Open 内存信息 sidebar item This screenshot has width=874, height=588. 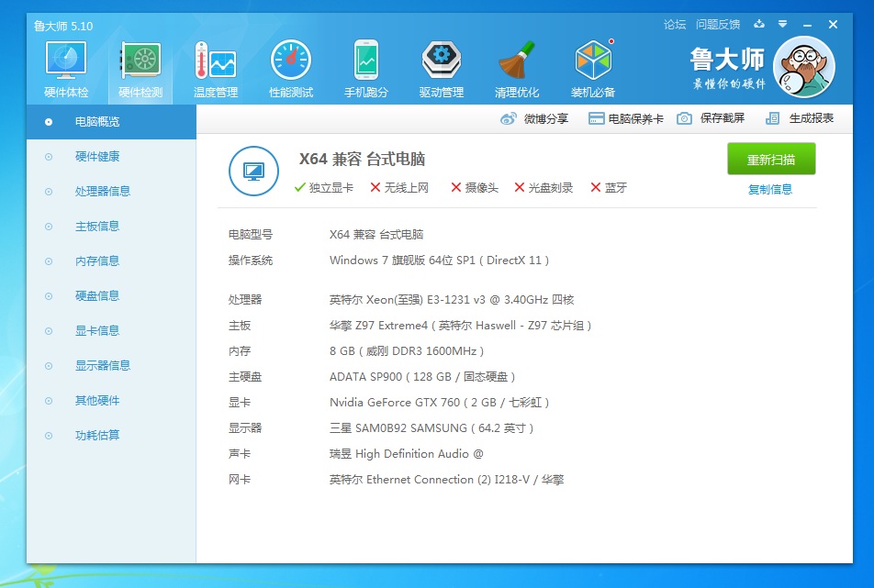(x=111, y=261)
